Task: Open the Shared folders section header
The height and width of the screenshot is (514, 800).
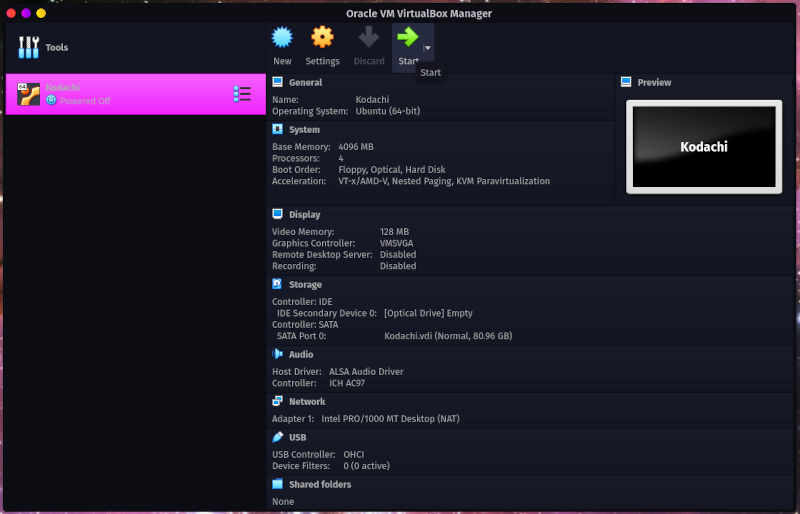Action: point(320,484)
